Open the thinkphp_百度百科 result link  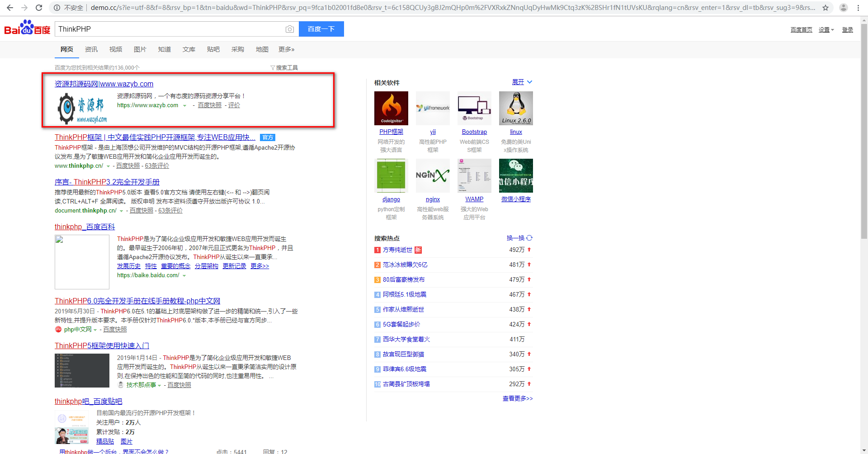[x=85, y=227]
